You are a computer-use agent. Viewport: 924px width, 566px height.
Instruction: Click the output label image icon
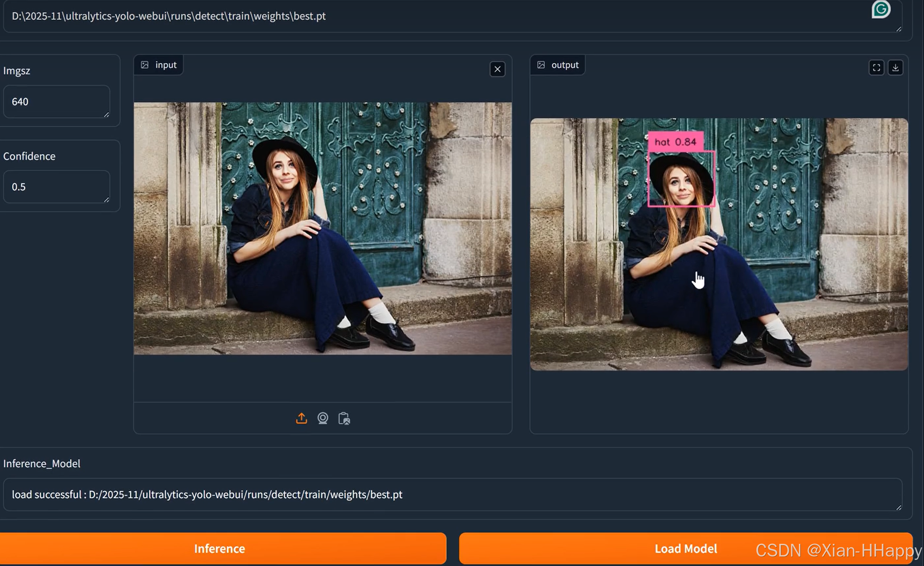[x=541, y=65]
